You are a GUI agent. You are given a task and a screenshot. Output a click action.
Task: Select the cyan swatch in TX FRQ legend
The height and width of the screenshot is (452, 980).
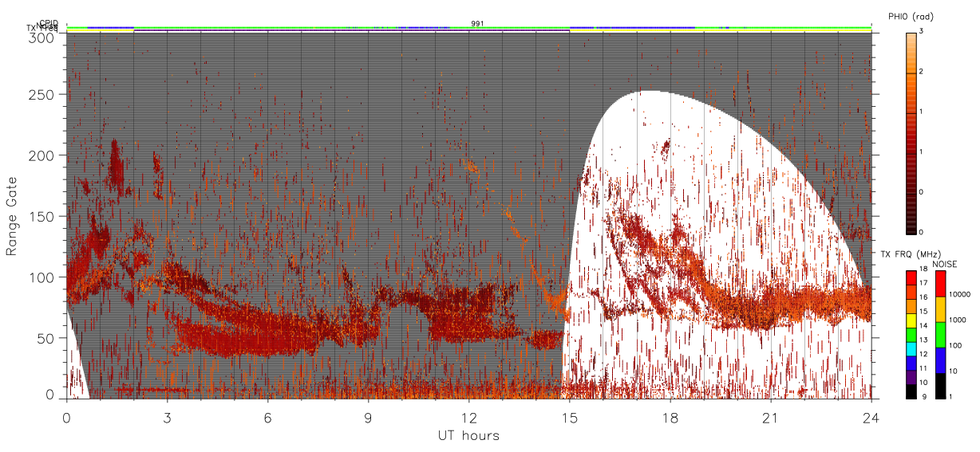click(x=911, y=349)
